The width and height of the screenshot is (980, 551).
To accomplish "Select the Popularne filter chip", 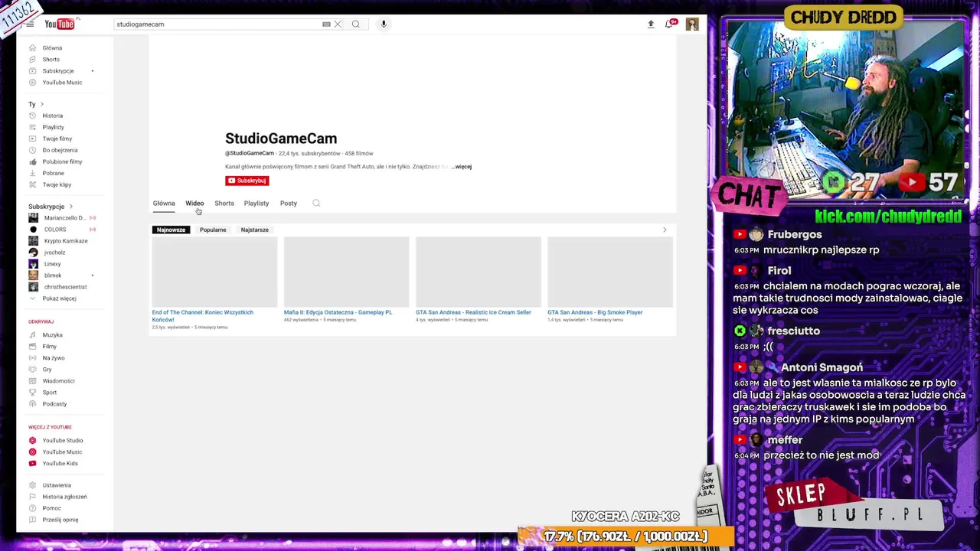I will 213,230.
